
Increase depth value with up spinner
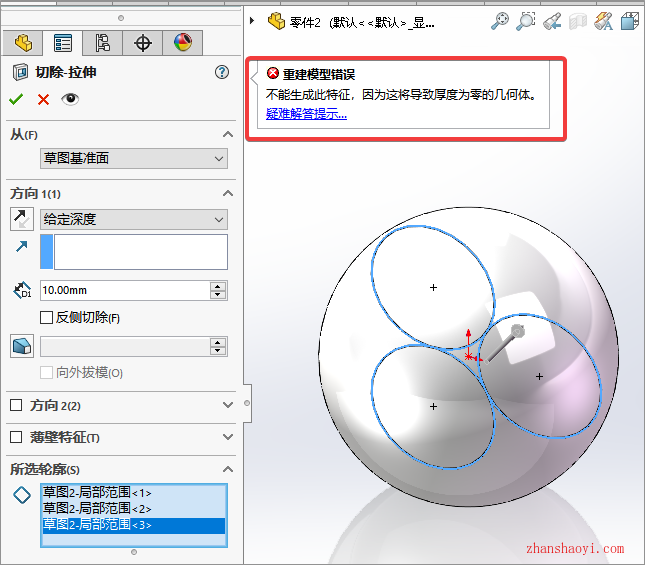point(218,286)
